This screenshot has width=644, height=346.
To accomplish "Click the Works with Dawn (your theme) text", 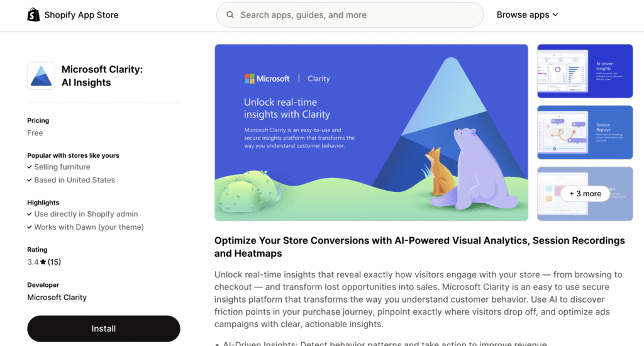I will click(x=89, y=227).
